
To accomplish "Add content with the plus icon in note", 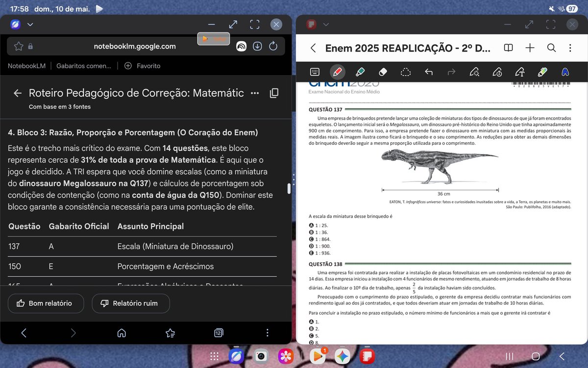I will coord(530,48).
